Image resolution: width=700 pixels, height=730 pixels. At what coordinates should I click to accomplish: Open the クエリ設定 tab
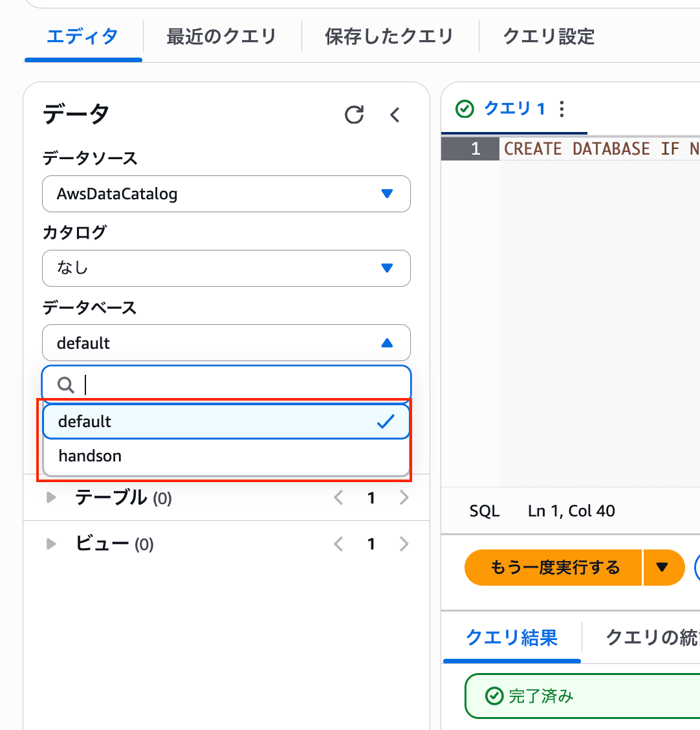click(549, 36)
